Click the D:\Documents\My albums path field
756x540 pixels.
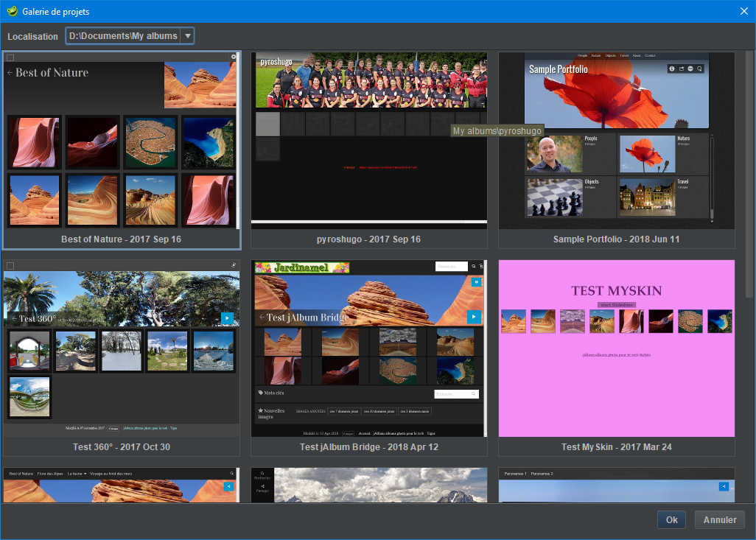point(124,36)
